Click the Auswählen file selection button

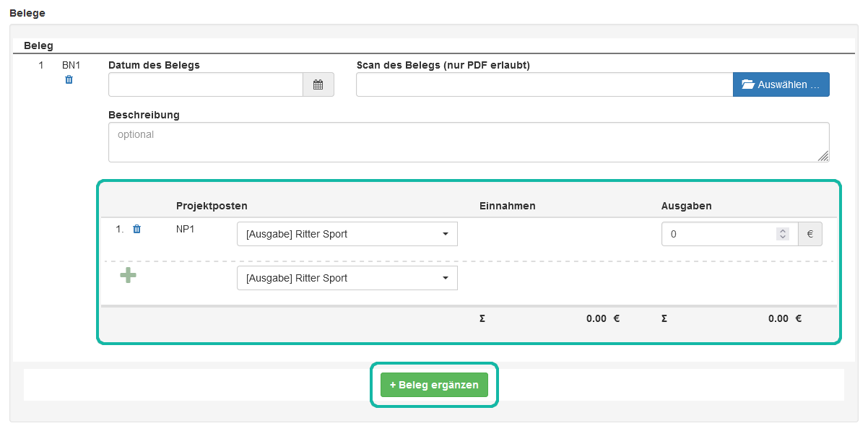pyautogui.click(x=781, y=84)
